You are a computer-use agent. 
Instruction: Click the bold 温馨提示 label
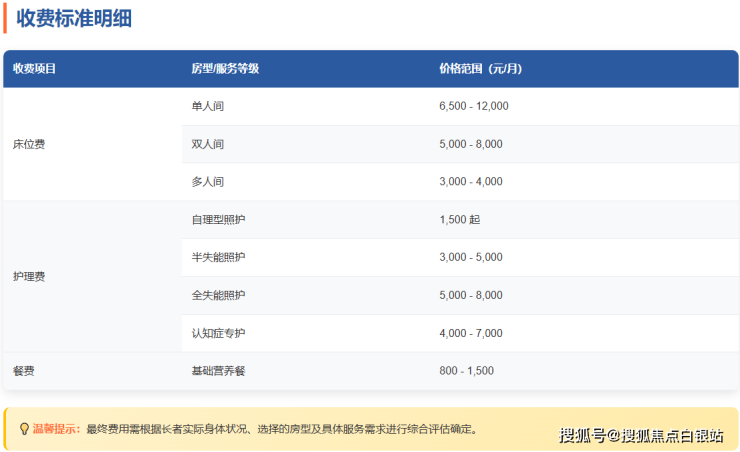pos(57,429)
